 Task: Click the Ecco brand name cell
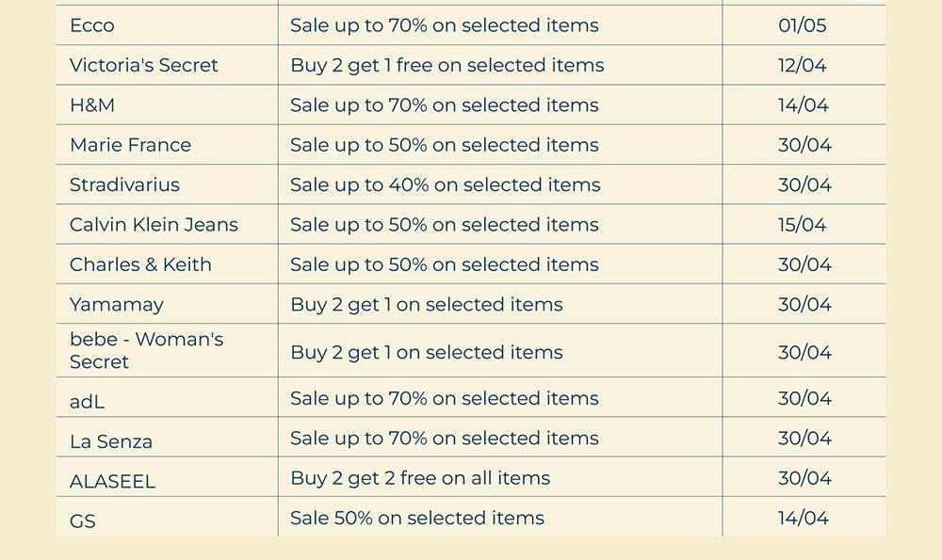pos(92,25)
